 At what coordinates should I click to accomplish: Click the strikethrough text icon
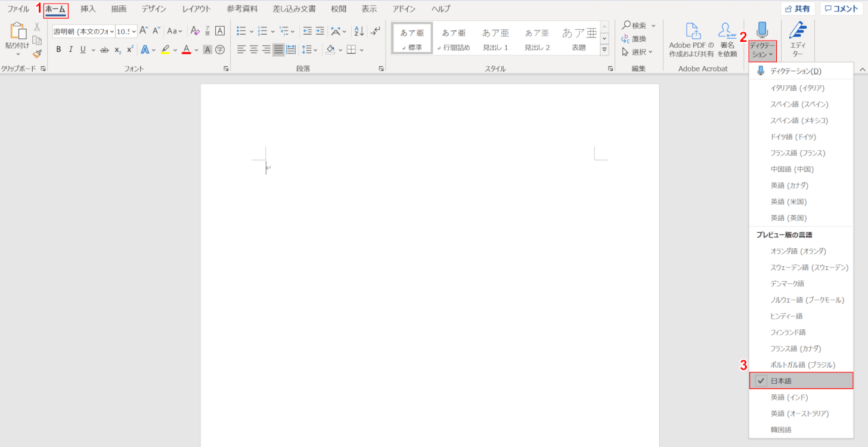click(104, 50)
